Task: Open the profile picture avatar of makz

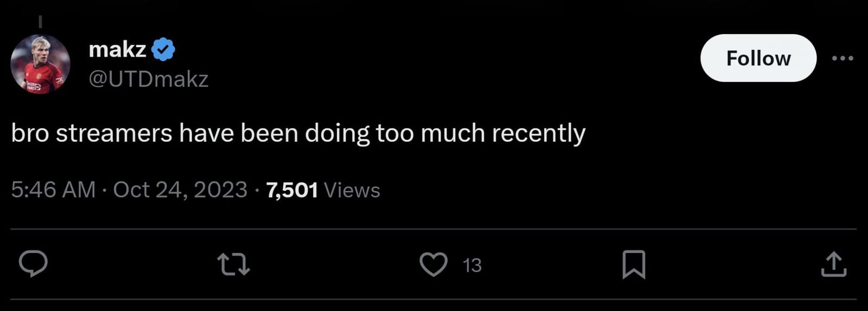Action: click(x=40, y=64)
